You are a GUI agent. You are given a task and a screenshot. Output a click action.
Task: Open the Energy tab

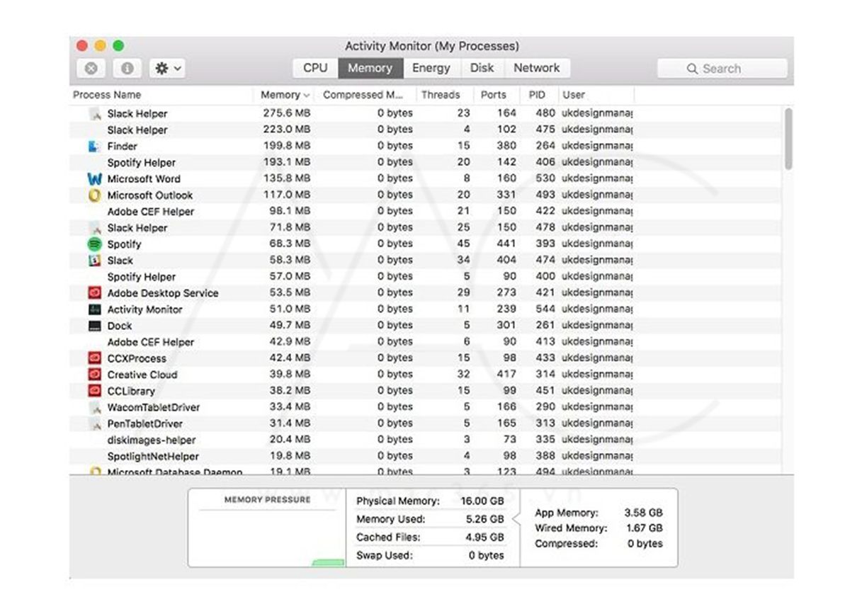click(x=431, y=68)
